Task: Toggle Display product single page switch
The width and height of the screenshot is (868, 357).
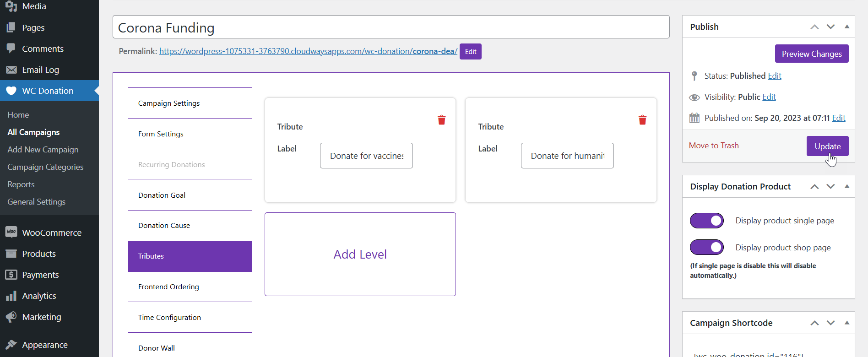Action: [707, 221]
